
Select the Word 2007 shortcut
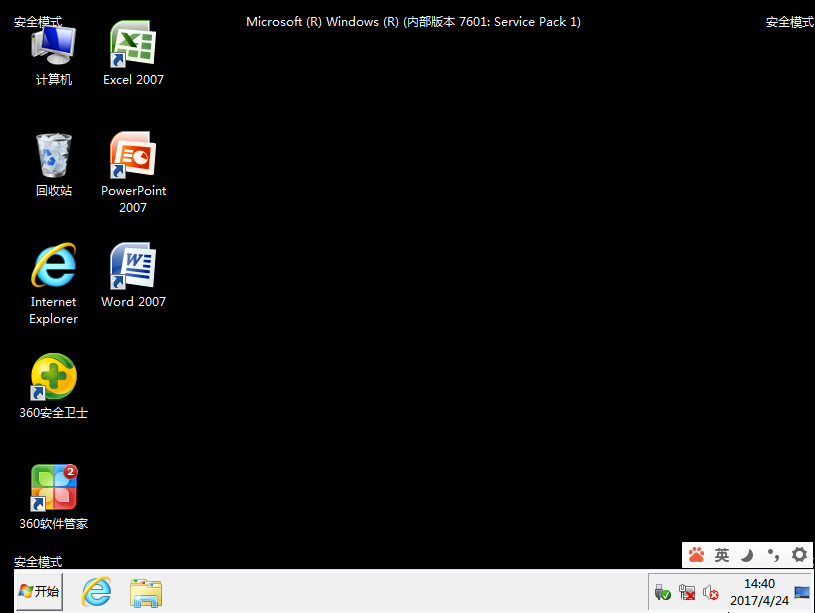click(133, 266)
